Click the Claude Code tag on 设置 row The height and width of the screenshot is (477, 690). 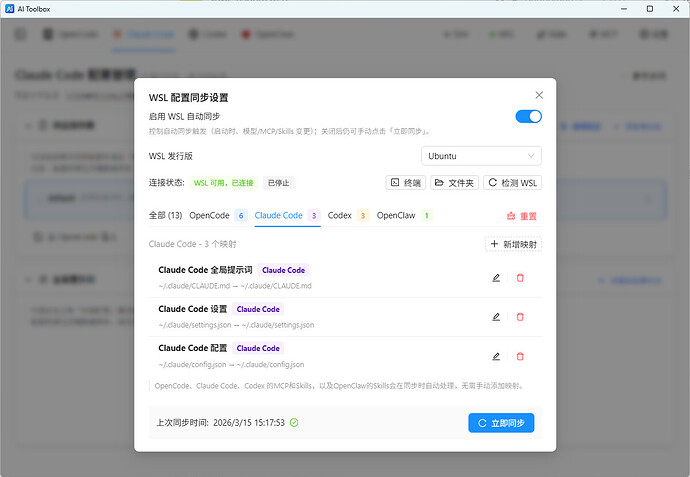(258, 309)
